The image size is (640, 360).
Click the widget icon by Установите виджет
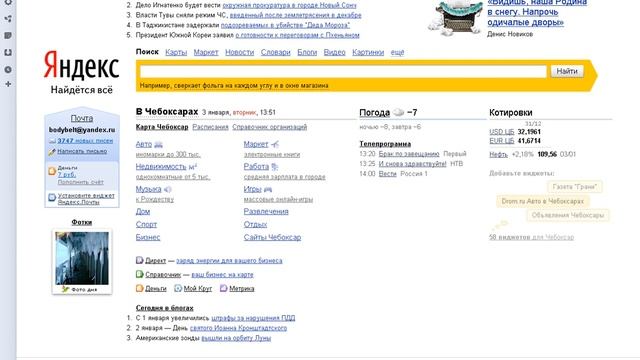[52, 198]
